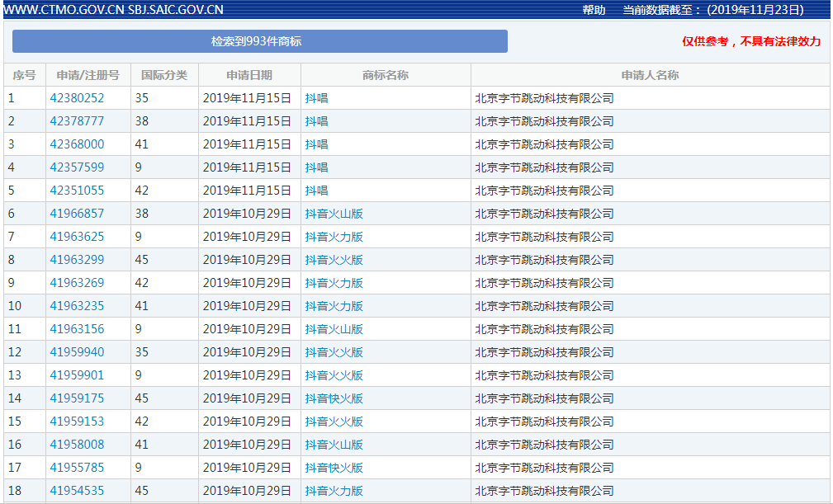Viewport: 833px width, 504px height.
Task: Select the applicant name in row 9
Action: [x=545, y=283]
